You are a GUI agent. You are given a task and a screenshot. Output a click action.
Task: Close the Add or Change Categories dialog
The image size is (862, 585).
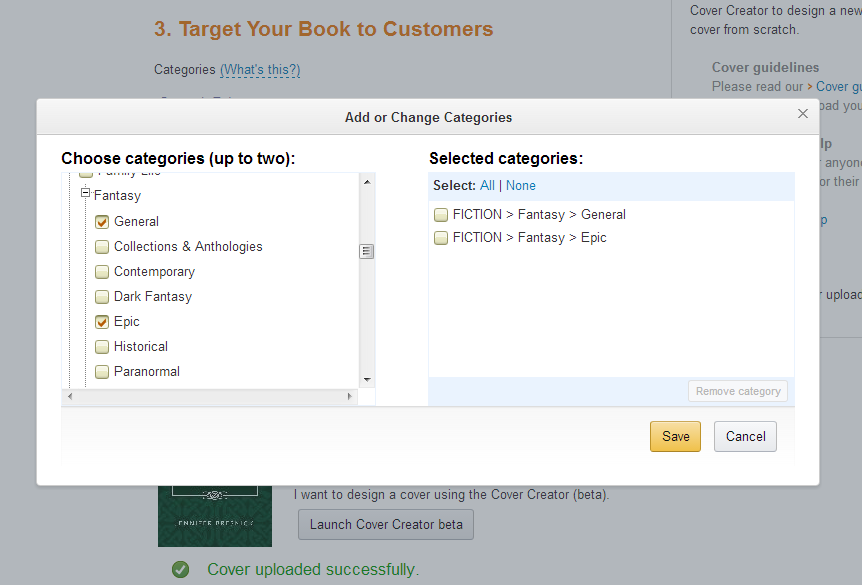pyautogui.click(x=802, y=114)
